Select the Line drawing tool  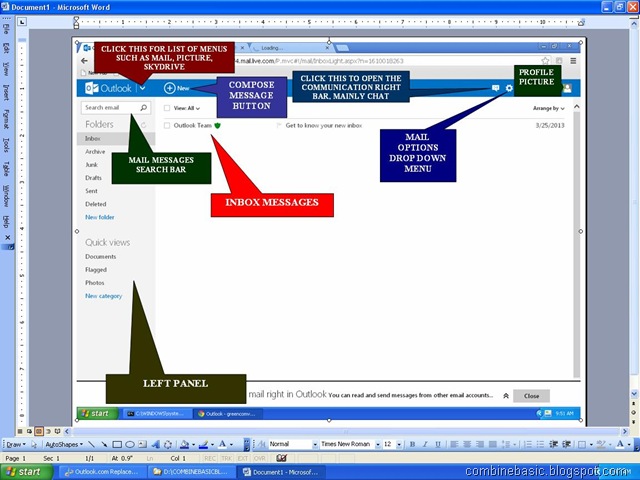coord(91,444)
